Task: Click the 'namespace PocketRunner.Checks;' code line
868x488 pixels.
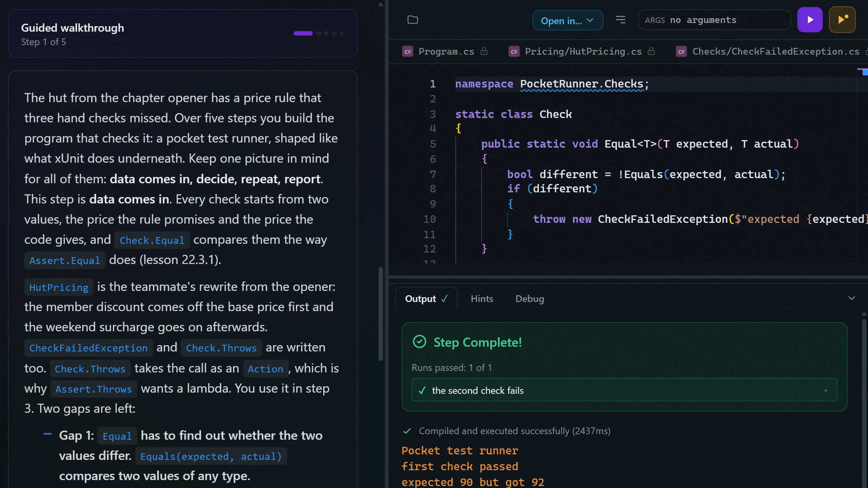Action: coord(552,84)
